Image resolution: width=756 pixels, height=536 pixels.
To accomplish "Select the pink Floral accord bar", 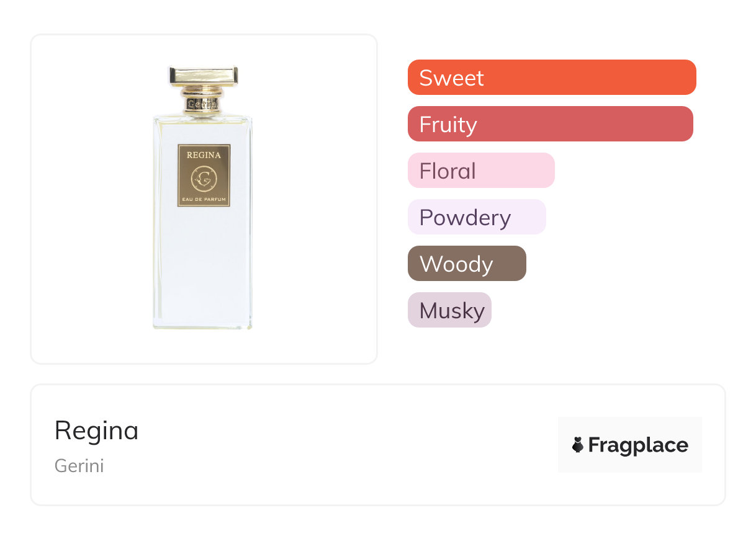I will tap(481, 171).
